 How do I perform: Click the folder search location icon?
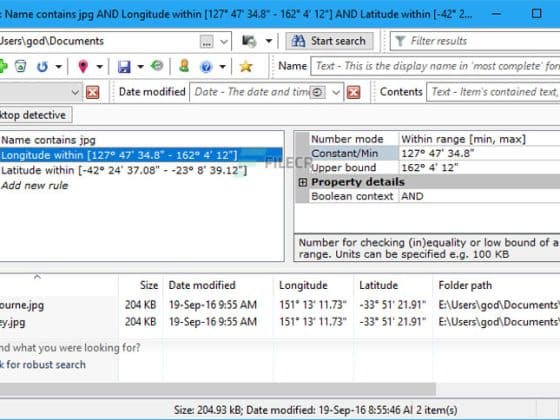point(249,41)
